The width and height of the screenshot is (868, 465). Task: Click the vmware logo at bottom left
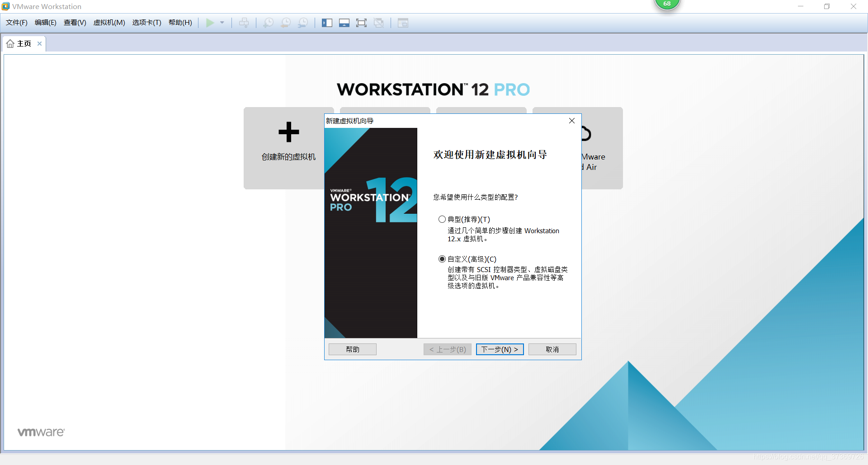[41, 432]
